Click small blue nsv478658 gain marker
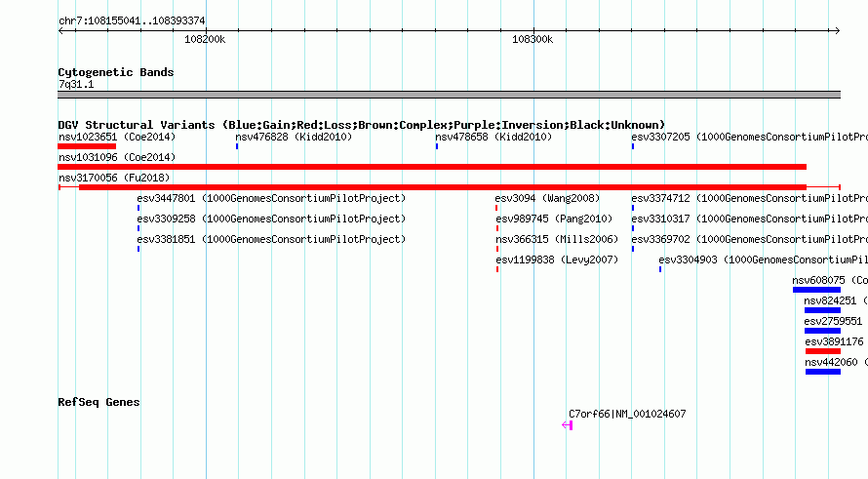Viewport: 868px width, 479px height. point(437,146)
